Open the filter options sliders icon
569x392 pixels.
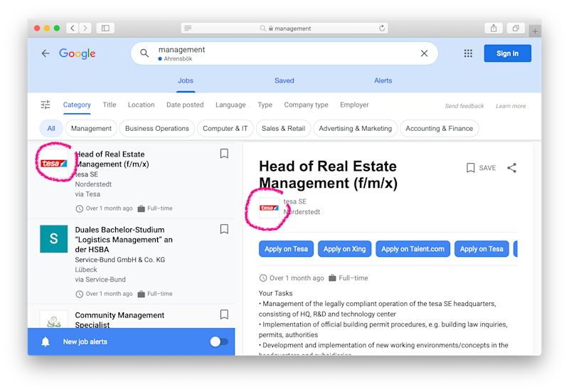coord(46,105)
